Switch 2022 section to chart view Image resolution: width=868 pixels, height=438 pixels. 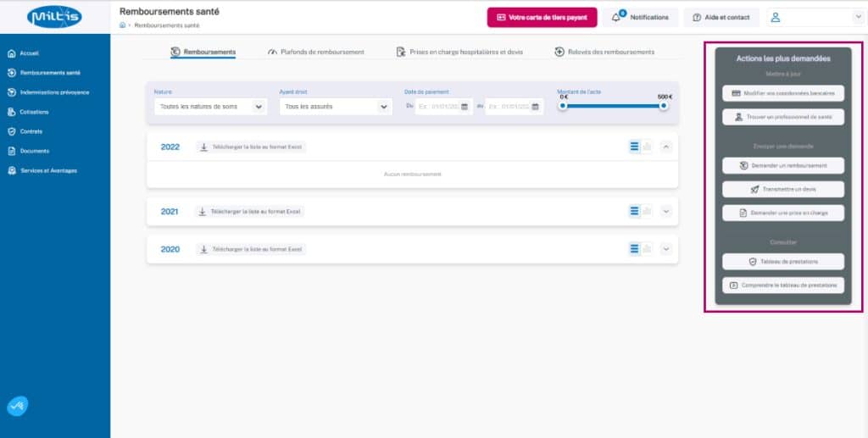647,147
